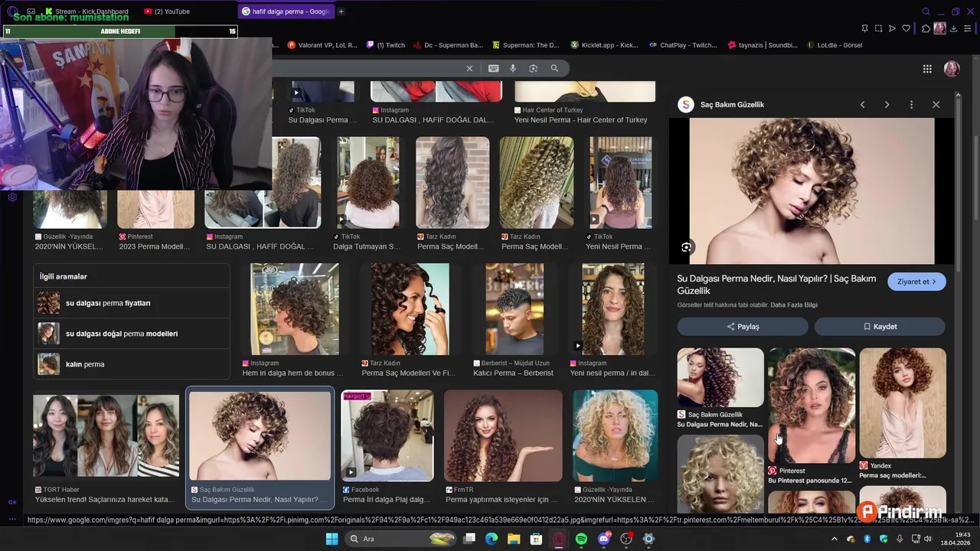This screenshot has width=980, height=551.
Task: Click the Kaydet save button
Action: tap(880, 327)
